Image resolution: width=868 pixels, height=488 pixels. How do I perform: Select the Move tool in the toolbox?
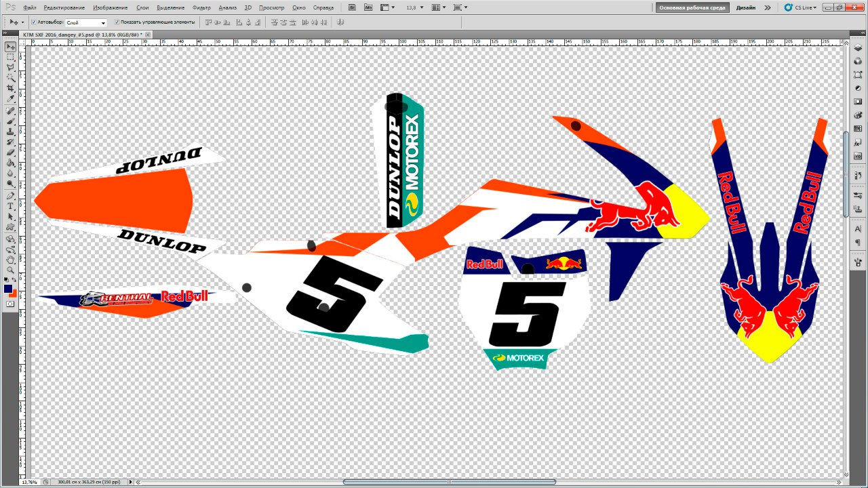11,47
